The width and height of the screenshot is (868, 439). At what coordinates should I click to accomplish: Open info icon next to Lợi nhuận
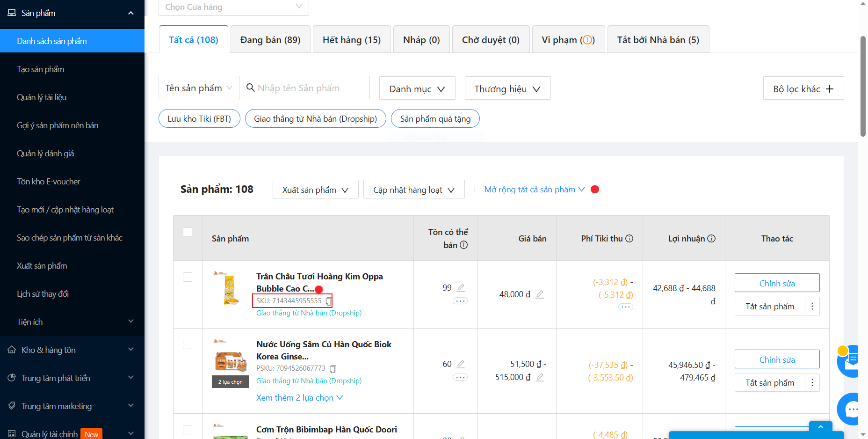(711, 239)
